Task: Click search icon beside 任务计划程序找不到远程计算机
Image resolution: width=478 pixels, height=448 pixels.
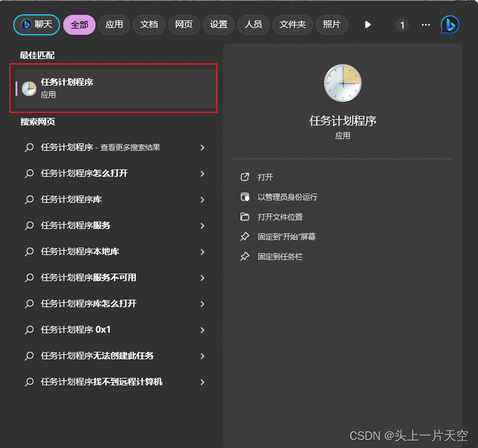Action: pos(29,382)
